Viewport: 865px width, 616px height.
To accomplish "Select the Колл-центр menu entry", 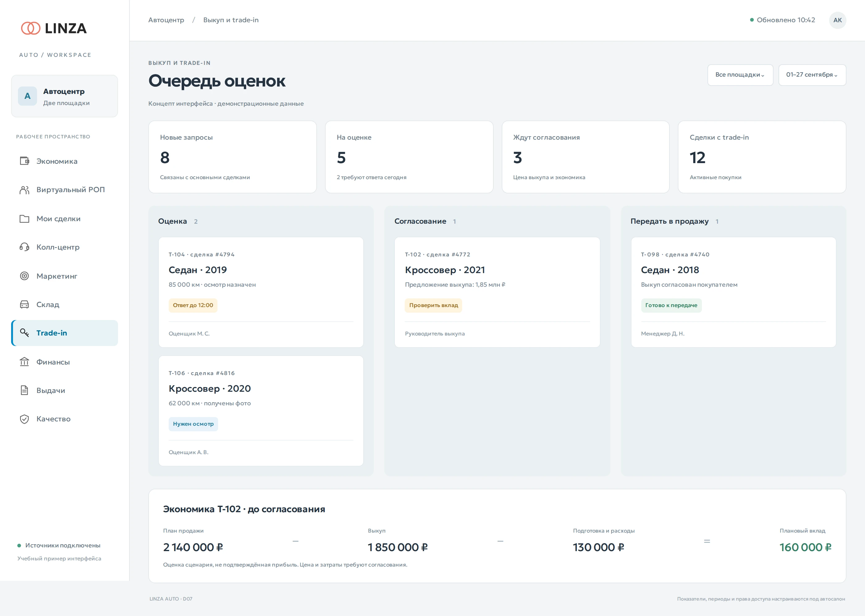I will pos(65,247).
